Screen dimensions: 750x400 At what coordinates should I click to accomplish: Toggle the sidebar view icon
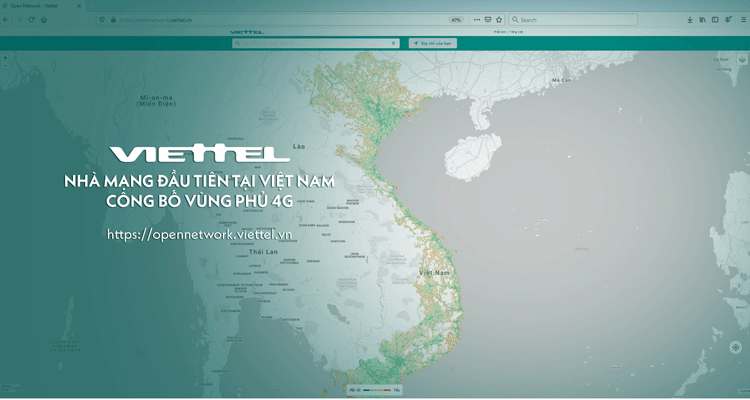[x=715, y=20]
